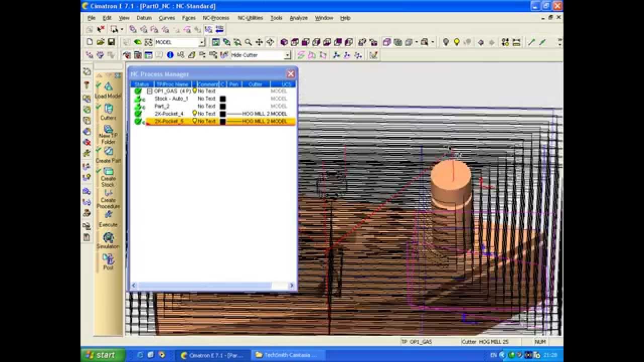The image size is (644, 362).
Task: Open the selection filter dropdown arrow
Action: click(122, 30)
